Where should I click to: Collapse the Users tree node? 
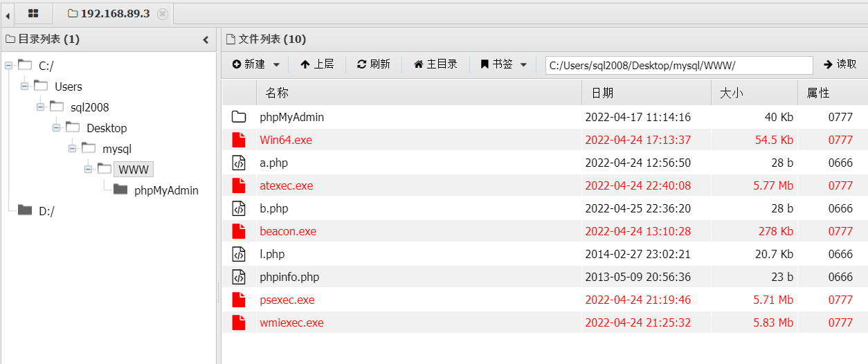coord(25,87)
